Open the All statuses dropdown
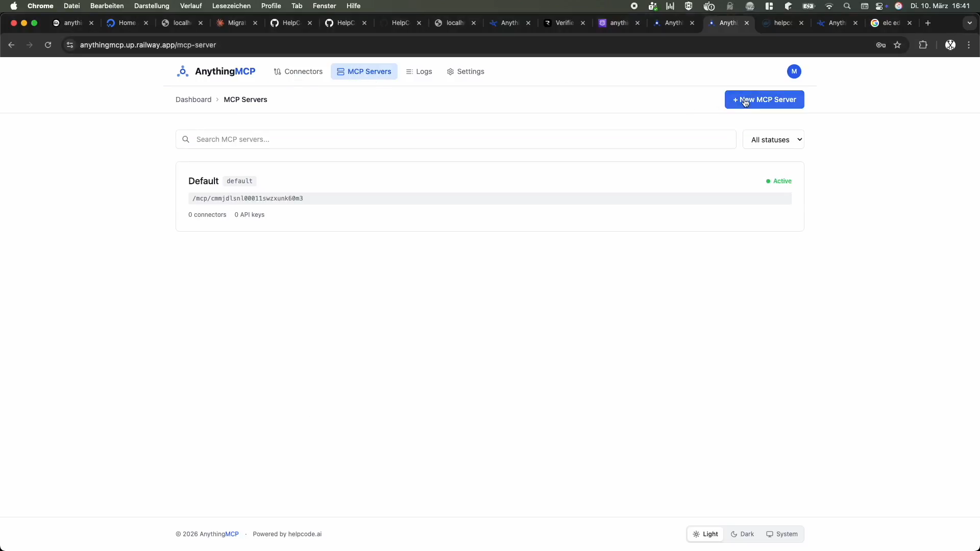The image size is (980, 551). [x=773, y=139]
